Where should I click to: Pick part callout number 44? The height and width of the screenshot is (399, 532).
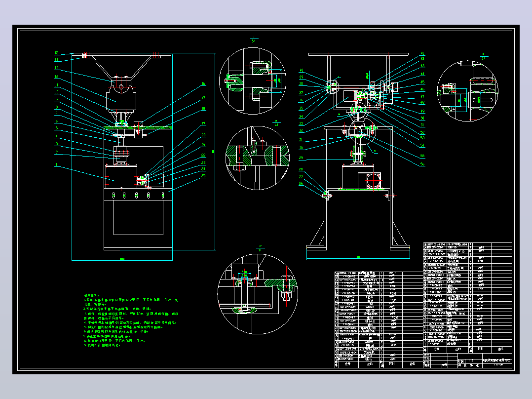pos(422,74)
